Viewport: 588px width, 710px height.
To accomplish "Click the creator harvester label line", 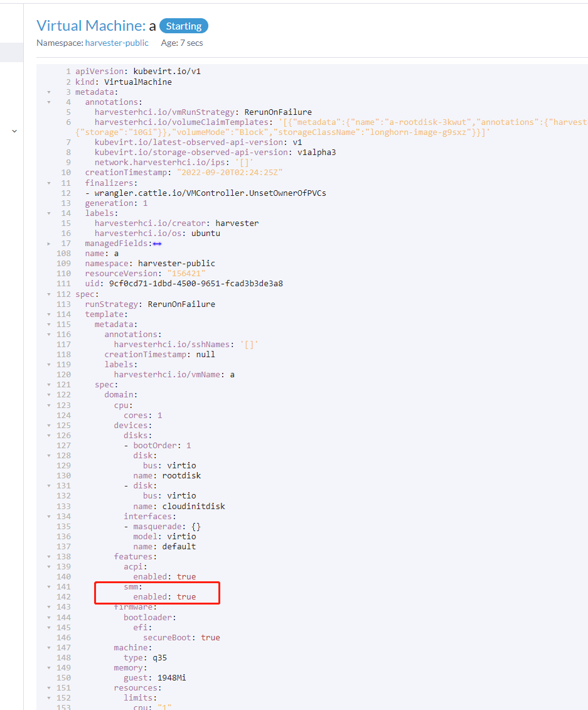I will point(176,223).
